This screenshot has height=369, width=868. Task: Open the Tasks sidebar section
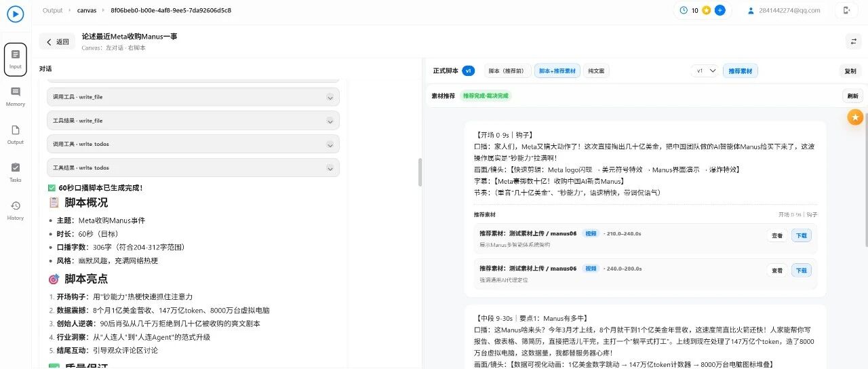16,173
